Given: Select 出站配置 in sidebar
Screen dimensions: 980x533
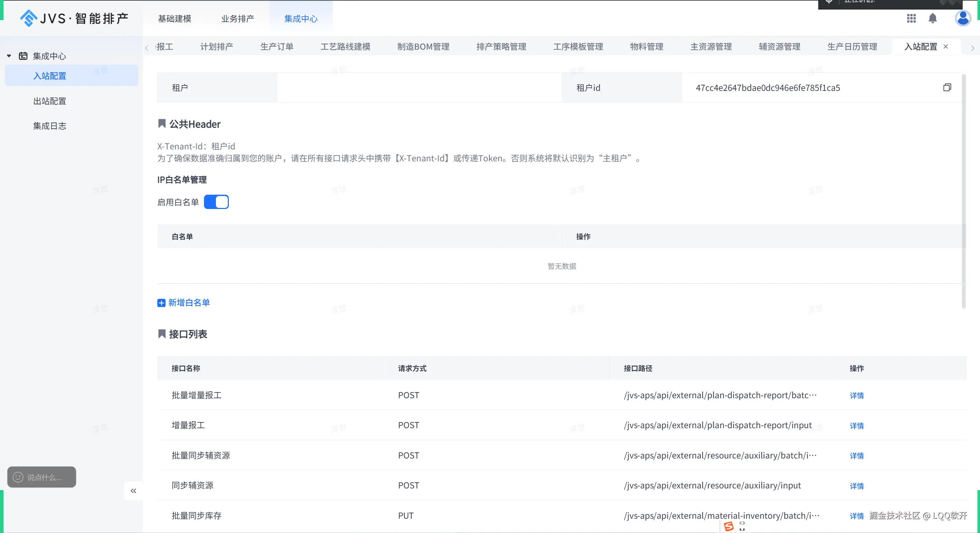Looking at the screenshot, I should click(50, 101).
